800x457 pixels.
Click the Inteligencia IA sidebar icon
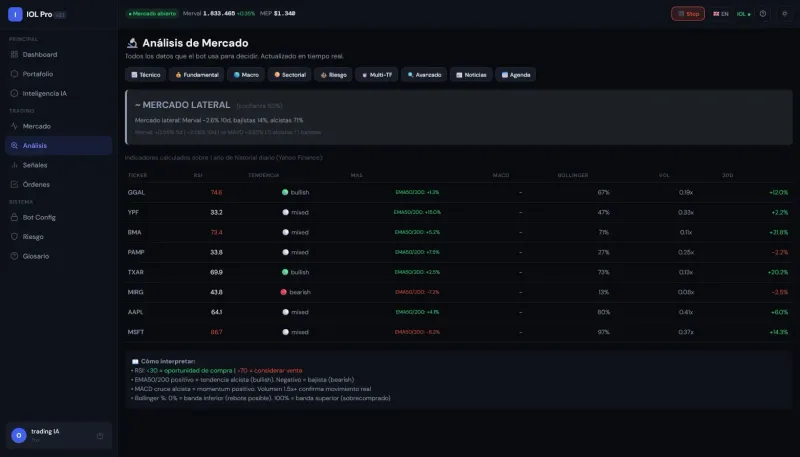pos(14,93)
